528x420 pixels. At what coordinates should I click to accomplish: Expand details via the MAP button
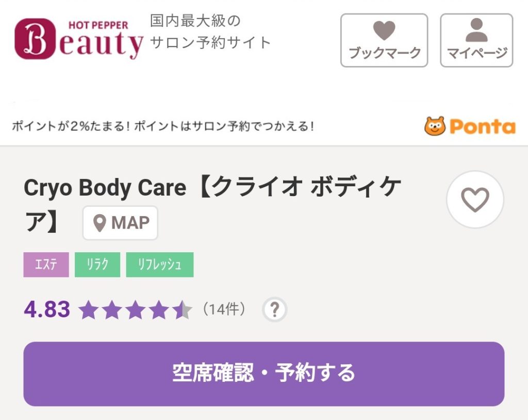120,223
